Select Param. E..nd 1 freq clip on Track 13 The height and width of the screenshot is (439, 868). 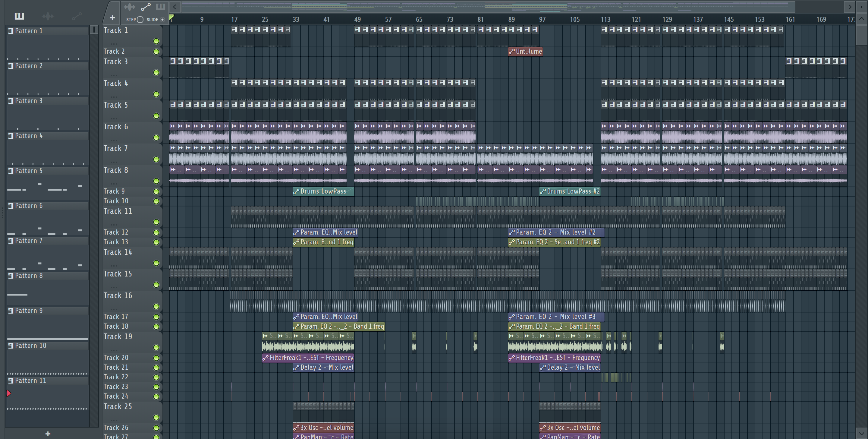pyautogui.click(x=323, y=242)
